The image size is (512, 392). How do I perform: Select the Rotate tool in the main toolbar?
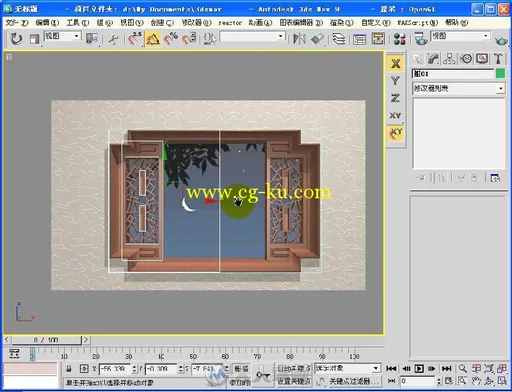point(16,39)
